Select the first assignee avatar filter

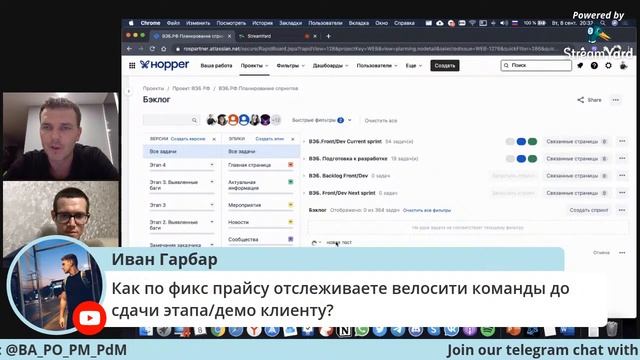tap(211, 120)
